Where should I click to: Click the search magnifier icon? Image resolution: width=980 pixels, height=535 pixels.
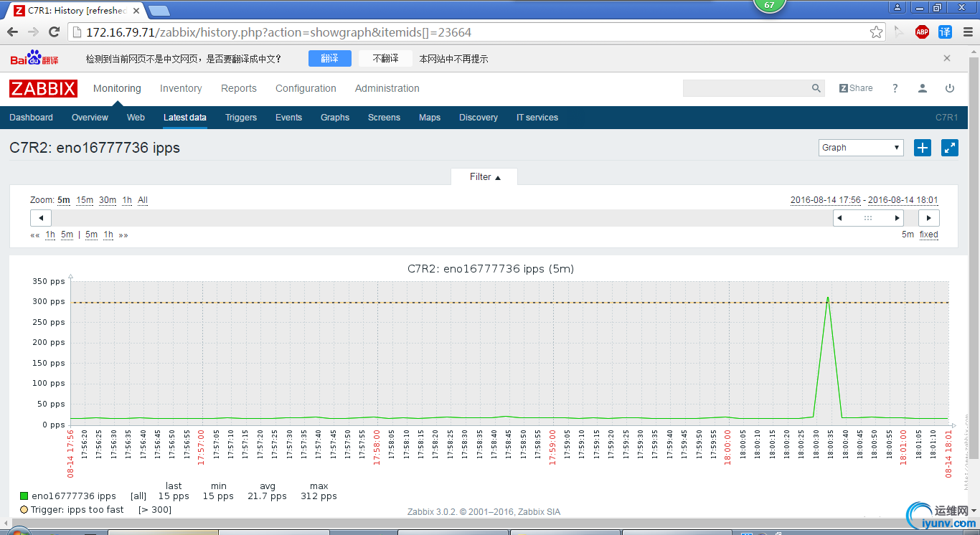click(x=816, y=88)
